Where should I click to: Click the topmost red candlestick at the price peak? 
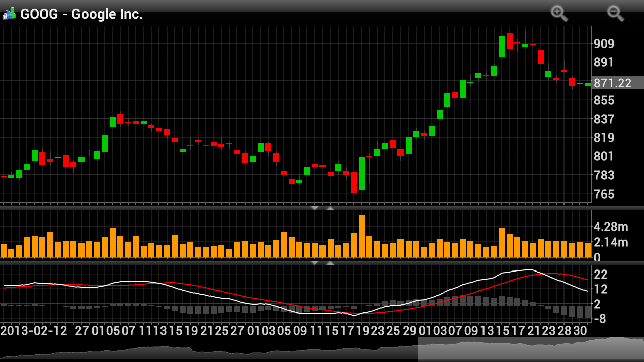point(510,40)
